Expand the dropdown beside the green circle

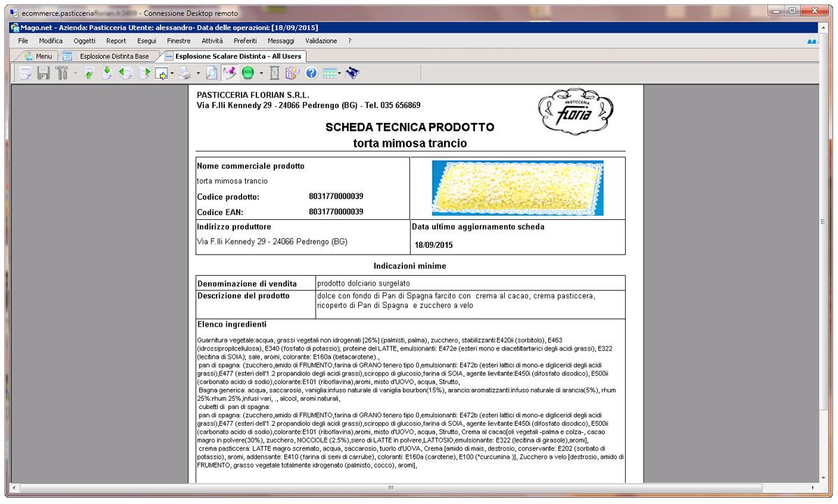pos(260,73)
